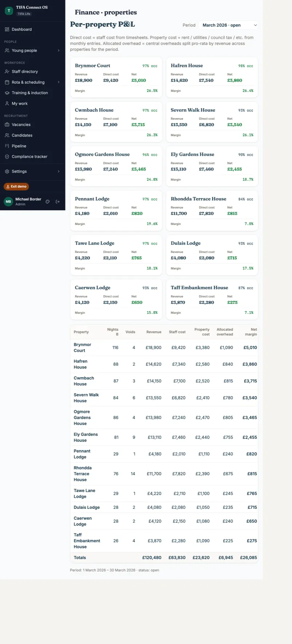Open the Taff Embankment House card

coord(212,299)
